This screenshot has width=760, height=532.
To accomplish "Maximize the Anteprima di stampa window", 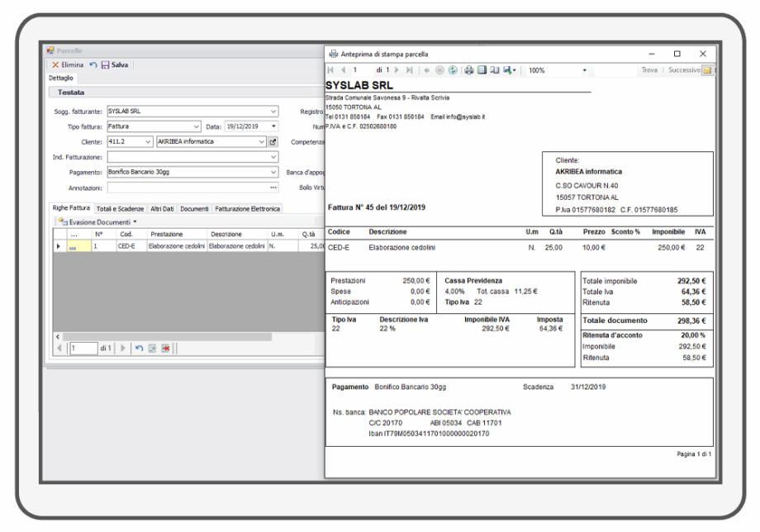I will pos(677,54).
